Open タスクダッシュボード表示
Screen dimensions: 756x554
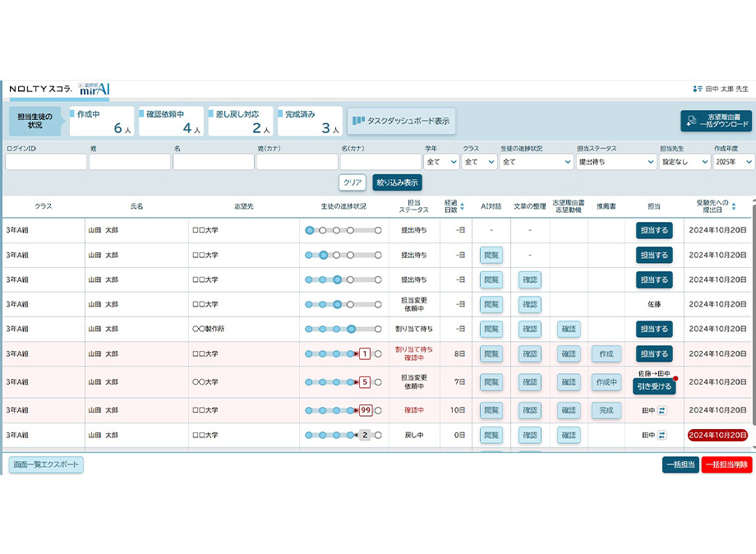click(x=401, y=121)
